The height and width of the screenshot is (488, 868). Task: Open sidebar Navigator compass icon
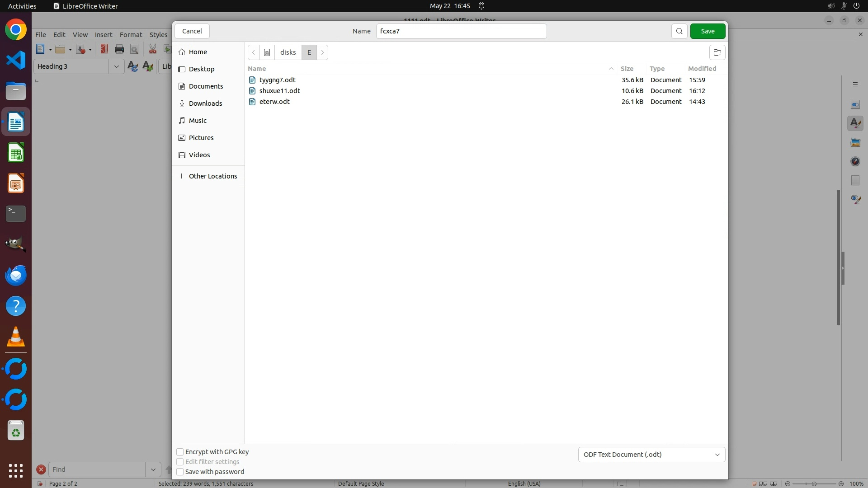click(855, 161)
